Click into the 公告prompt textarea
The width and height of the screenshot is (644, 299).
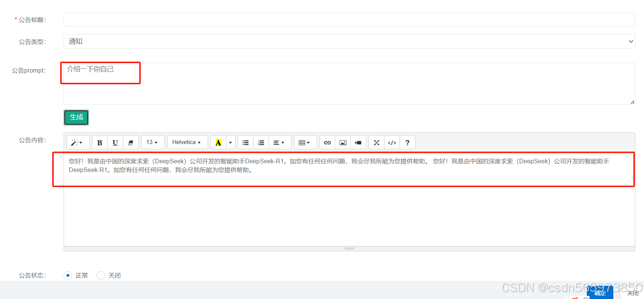[349, 84]
